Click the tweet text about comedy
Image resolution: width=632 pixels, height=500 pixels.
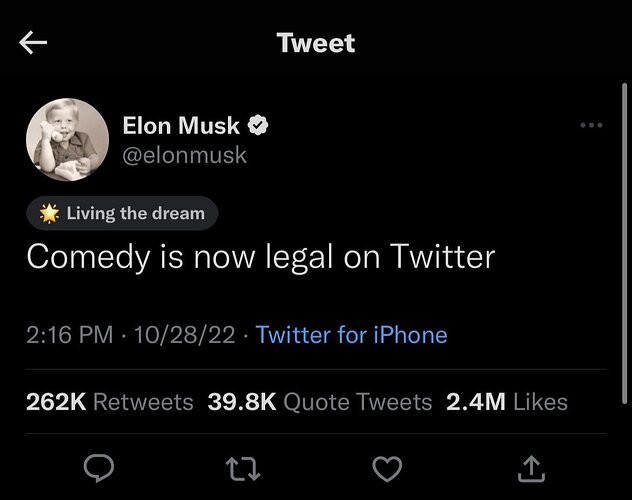(260, 257)
